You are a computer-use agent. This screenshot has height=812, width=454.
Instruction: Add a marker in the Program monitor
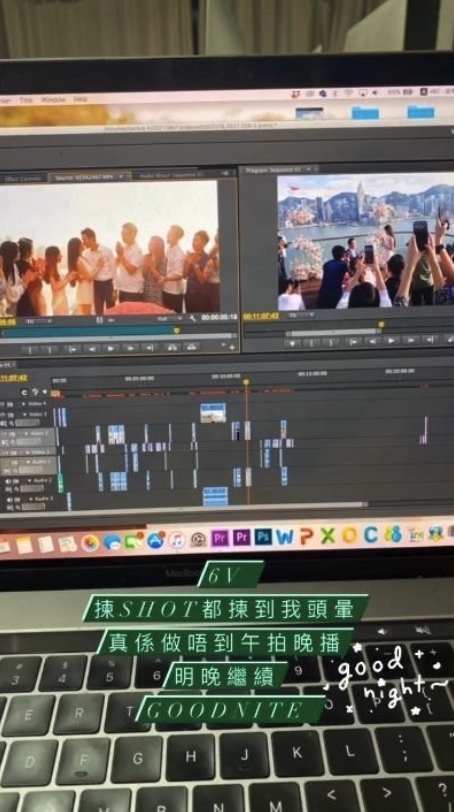point(291,342)
